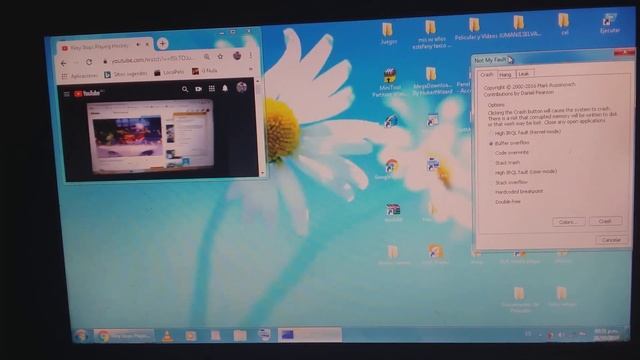Launch Google Chrome from the desktop shortcut

coord(391,169)
